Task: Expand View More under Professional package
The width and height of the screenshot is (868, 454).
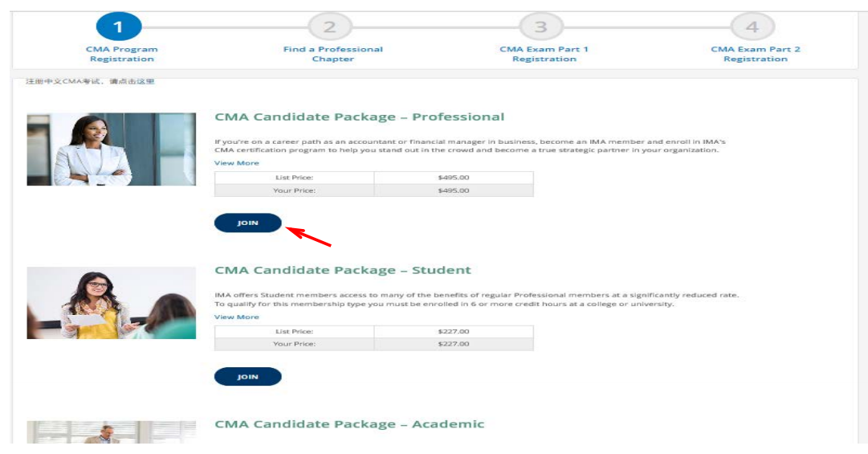Action: pyautogui.click(x=236, y=163)
